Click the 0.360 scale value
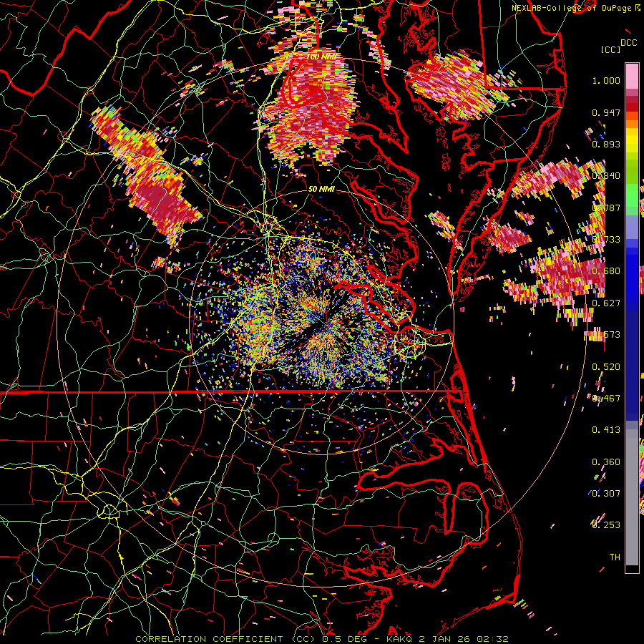This screenshot has height=644, width=644. pos(606,462)
